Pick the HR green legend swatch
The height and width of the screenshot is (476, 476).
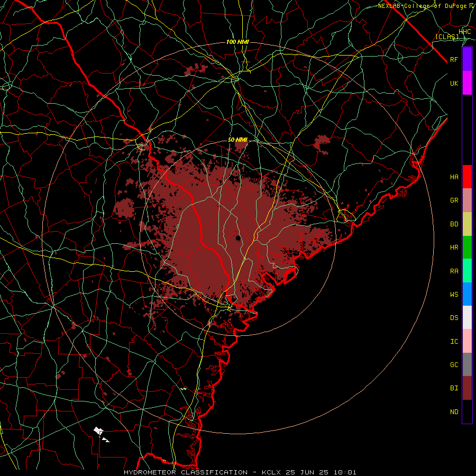coord(467,248)
